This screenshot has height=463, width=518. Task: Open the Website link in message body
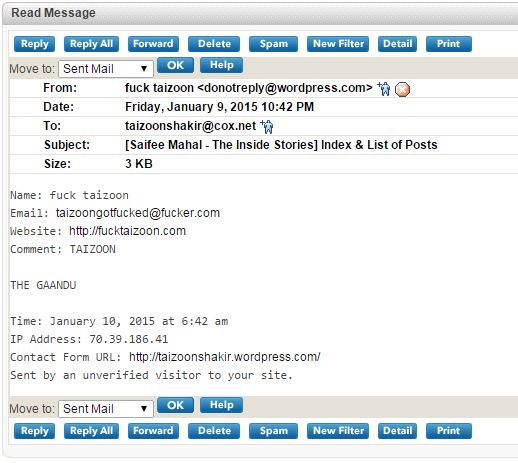tap(127, 231)
